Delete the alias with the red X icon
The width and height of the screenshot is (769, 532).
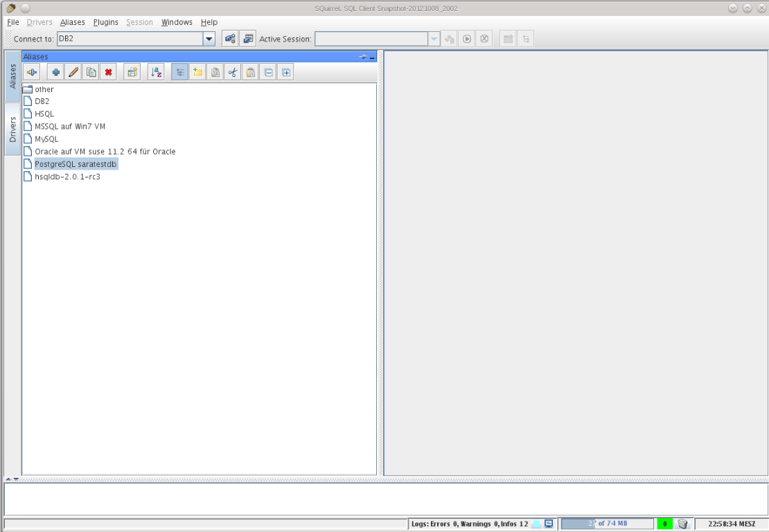click(108, 71)
